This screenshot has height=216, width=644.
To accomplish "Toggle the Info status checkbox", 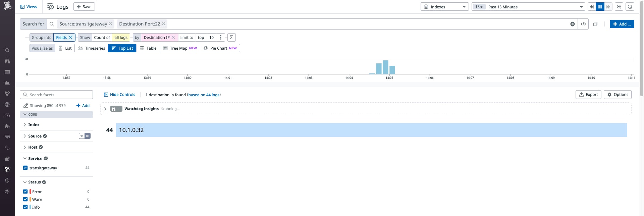I will coord(25,207).
